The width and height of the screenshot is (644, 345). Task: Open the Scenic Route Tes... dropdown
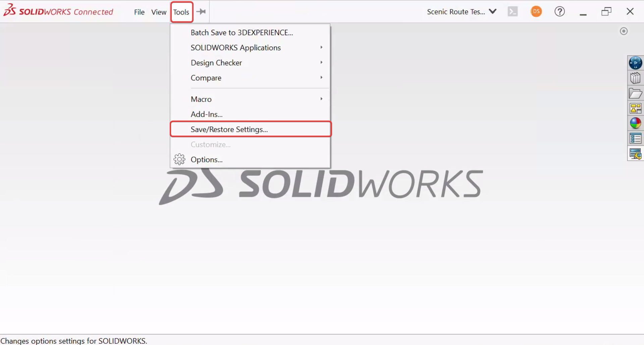(x=462, y=12)
